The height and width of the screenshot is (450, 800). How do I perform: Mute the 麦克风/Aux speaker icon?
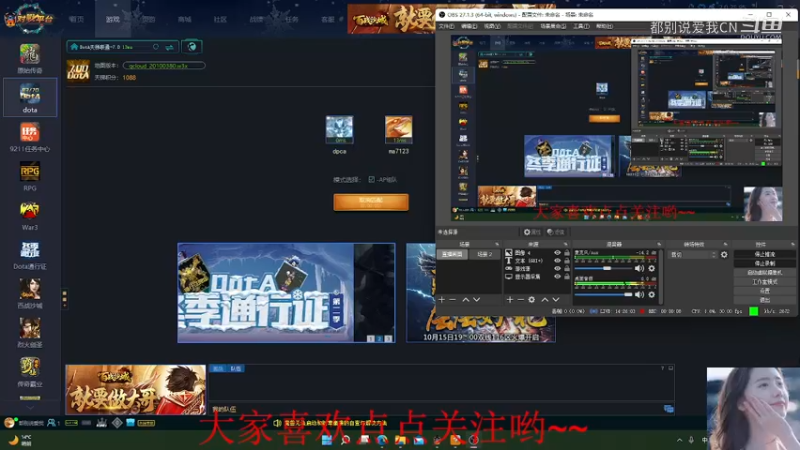tap(639, 268)
